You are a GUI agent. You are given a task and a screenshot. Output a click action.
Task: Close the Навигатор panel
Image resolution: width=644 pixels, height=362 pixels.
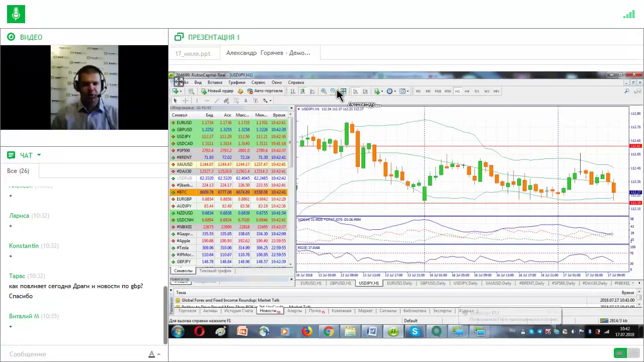pyautogui.click(x=291, y=279)
